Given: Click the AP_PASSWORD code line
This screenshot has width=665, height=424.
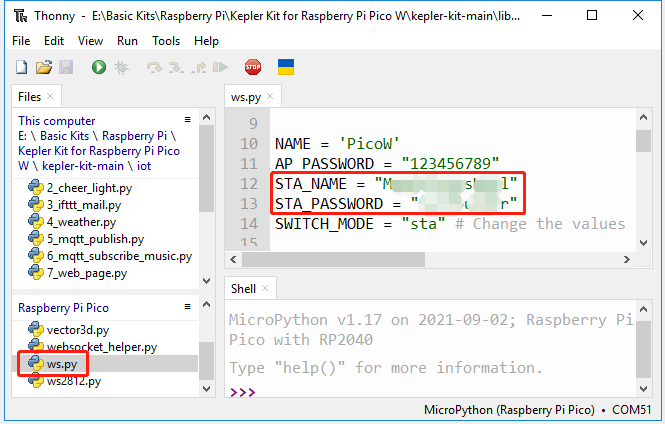Looking at the screenshot, I should (x=387, y=164).
